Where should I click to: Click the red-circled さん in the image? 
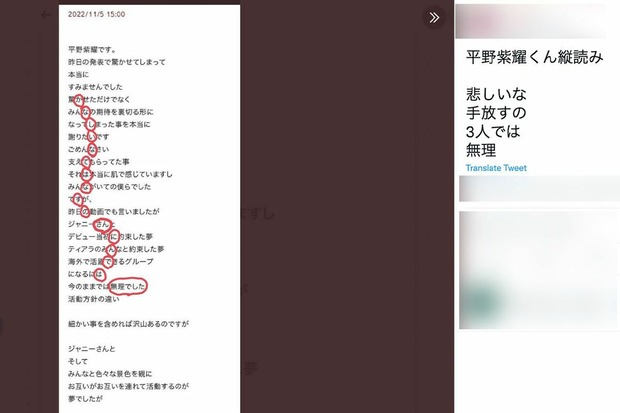102,224
